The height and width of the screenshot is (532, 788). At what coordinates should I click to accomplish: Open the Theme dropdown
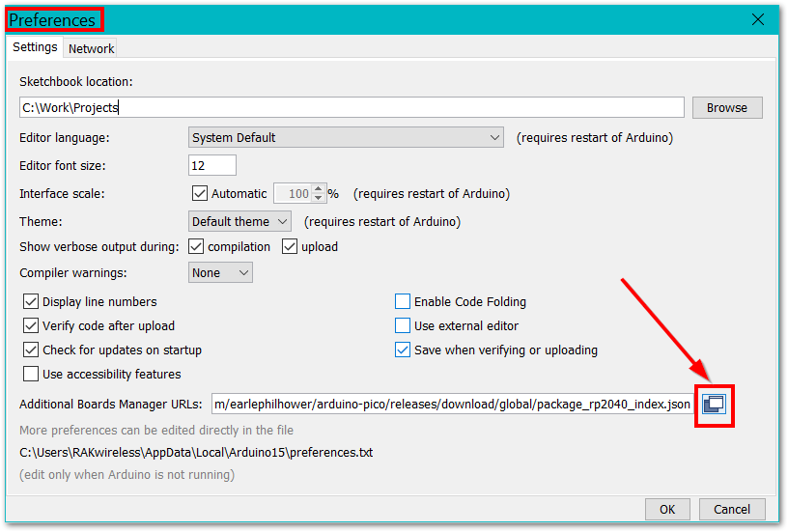(x=239, y=221)
